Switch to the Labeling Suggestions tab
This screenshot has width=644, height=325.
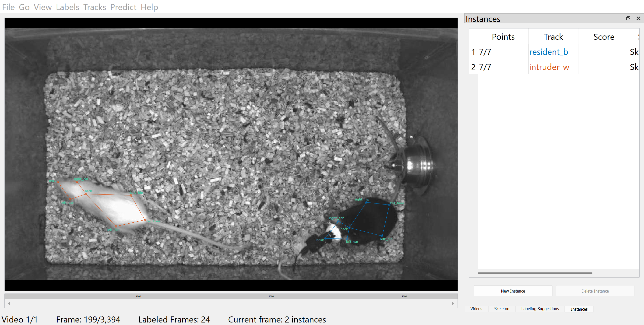540,309
